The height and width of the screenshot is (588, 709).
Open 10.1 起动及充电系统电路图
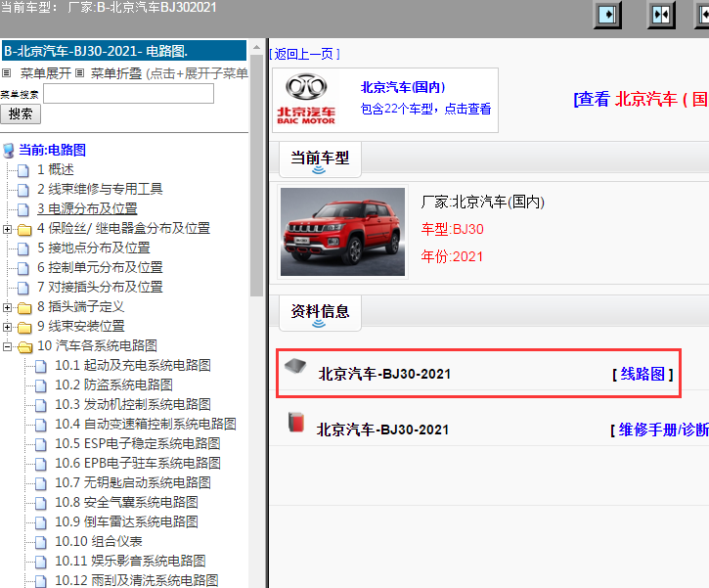[x=132, y=365]
